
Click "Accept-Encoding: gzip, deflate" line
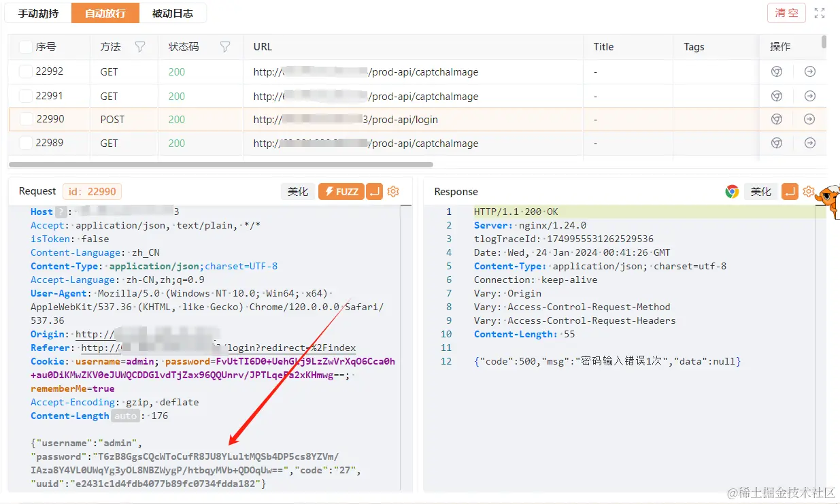[x=114, y=402]
